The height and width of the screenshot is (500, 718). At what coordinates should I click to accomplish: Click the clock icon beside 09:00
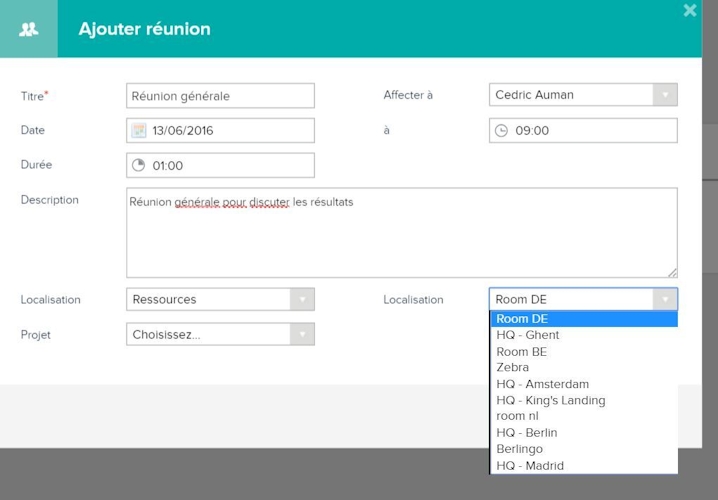click(502, 130)
